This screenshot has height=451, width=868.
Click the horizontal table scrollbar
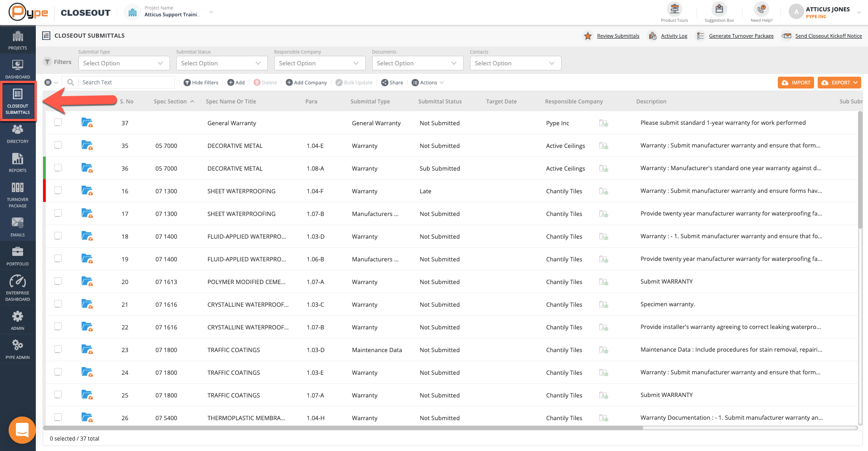[343, 428]
